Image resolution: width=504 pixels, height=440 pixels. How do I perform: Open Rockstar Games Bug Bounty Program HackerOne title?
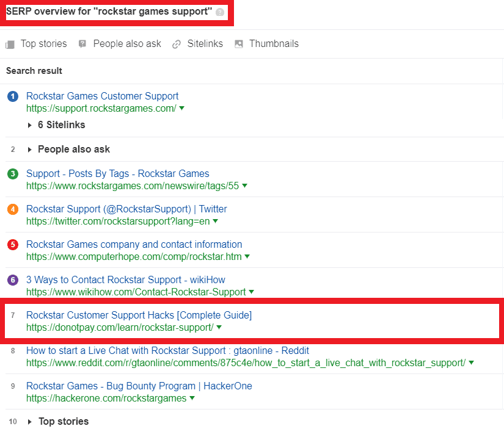139,386
